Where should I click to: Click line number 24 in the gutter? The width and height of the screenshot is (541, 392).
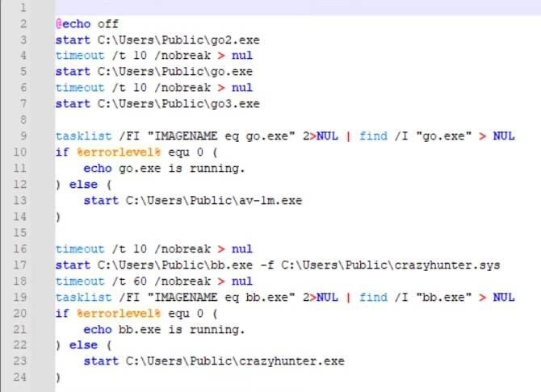pyautogui.click(x=22, y=377)
